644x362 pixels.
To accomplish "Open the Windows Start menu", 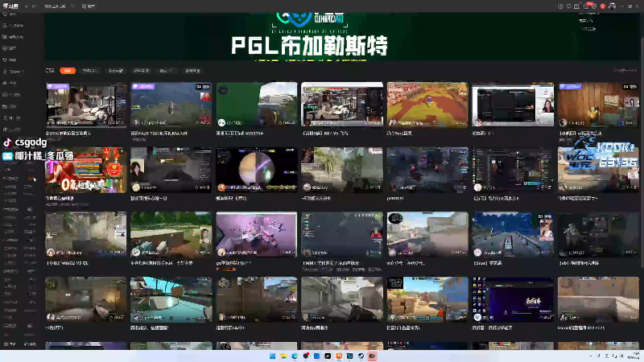I will point(272,356).
